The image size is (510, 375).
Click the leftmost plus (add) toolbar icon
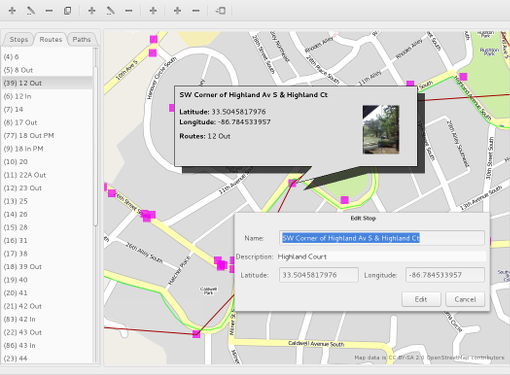tap(12, 11)
